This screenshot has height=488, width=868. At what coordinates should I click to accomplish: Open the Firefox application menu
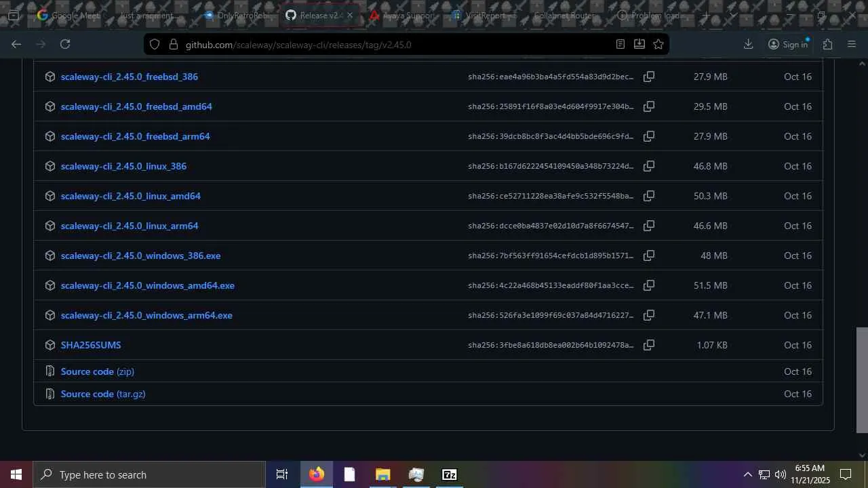point(852,44)
